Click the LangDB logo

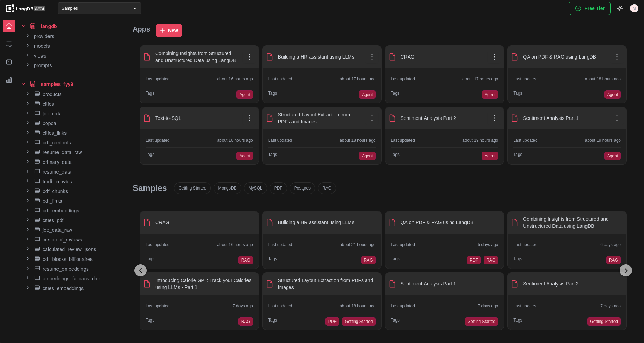point(26,8)
